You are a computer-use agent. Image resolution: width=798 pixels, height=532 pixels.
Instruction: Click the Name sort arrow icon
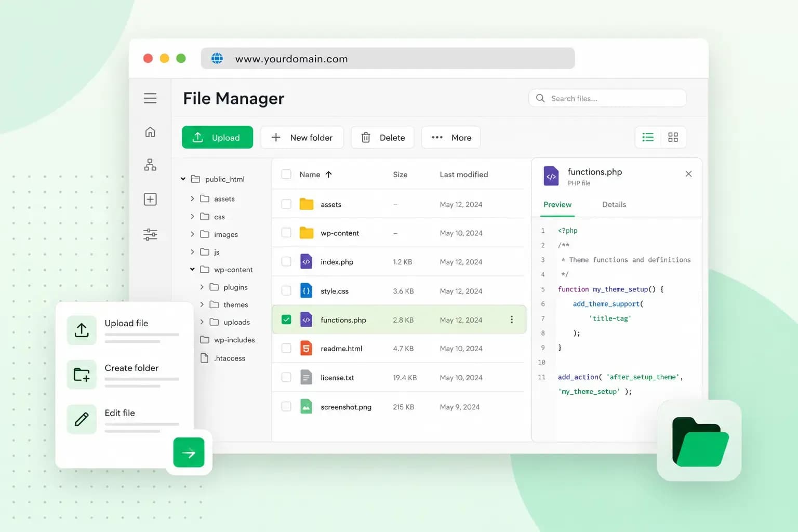click(x=329, y=175)
